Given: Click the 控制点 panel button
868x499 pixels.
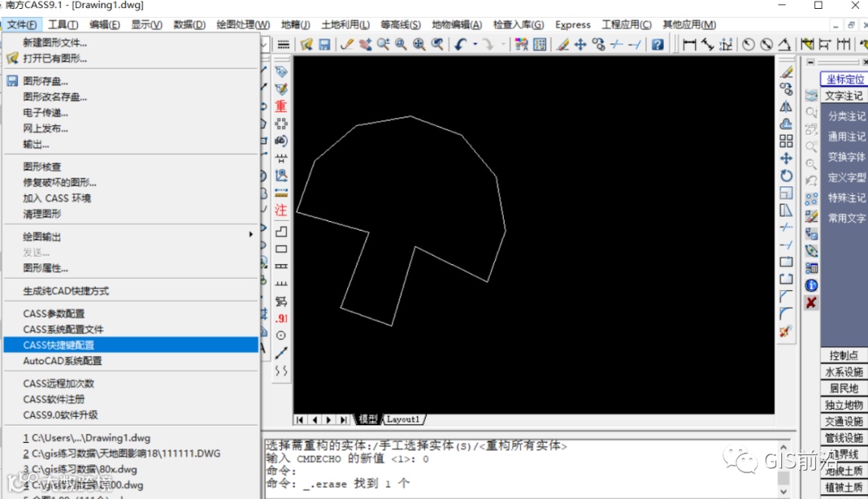Looking at the screenshot, I should pos(844,355).
